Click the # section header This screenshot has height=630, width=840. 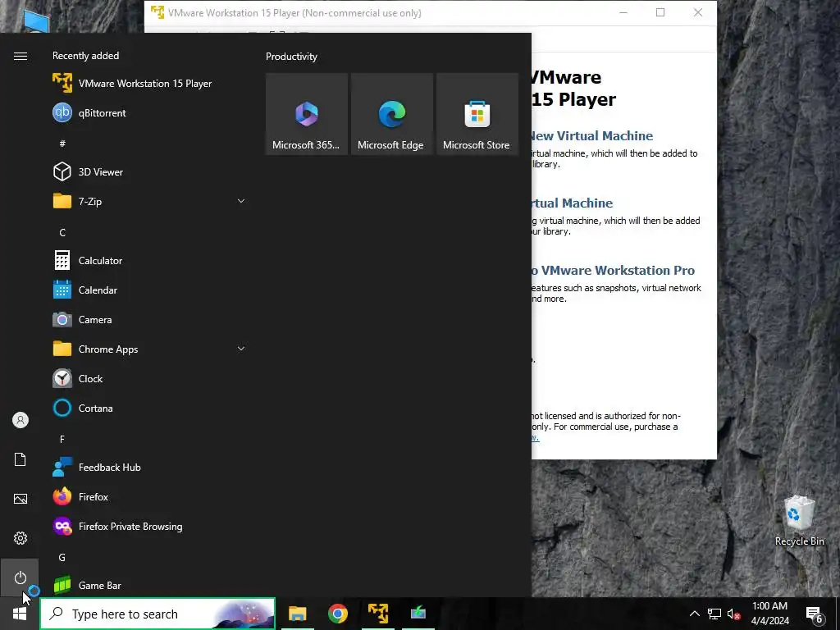pyautogui.click(x=62, y=144)
